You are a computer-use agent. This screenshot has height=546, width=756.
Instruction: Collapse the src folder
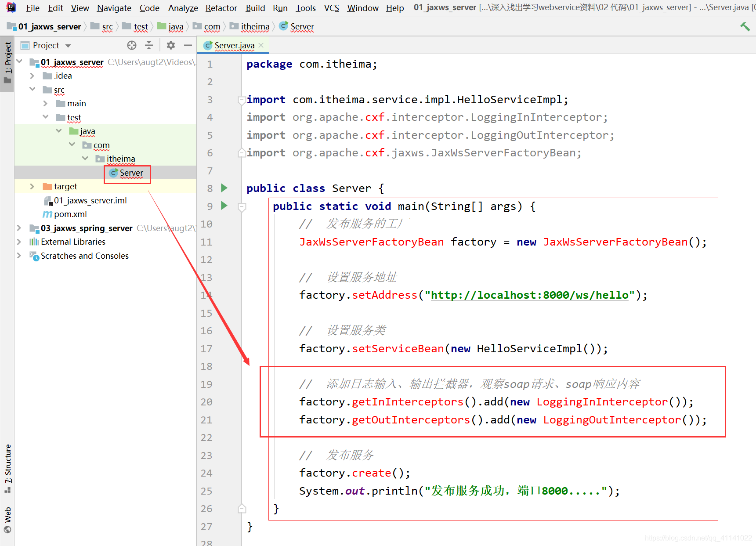[32, 89]
